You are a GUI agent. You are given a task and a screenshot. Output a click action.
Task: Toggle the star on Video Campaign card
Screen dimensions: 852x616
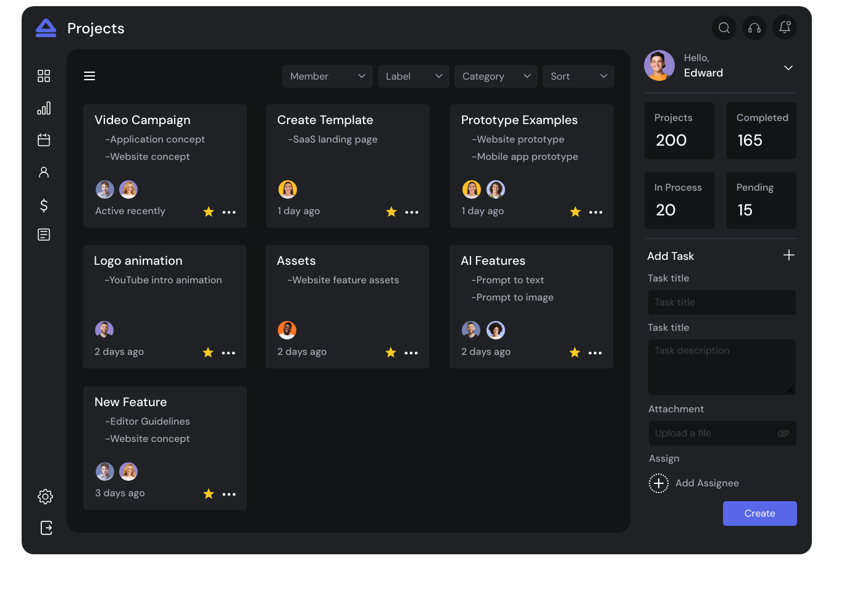coord(209,212)
